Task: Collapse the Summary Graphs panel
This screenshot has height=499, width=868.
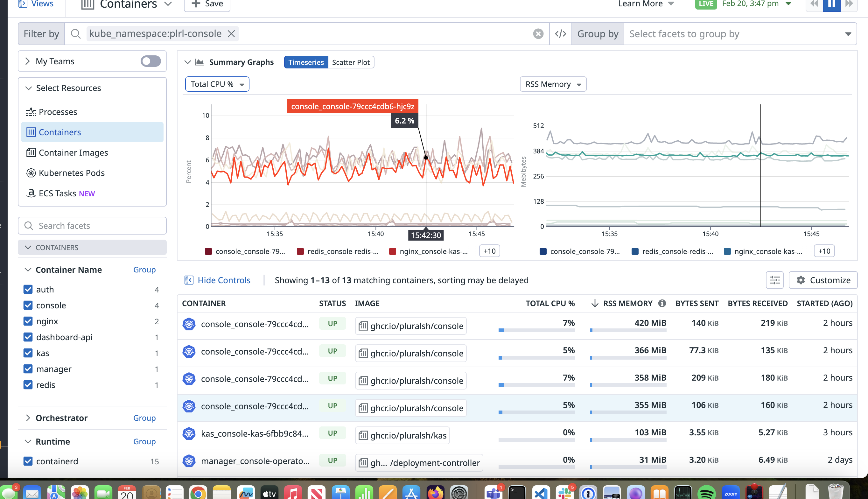Action: coord(187,62)
